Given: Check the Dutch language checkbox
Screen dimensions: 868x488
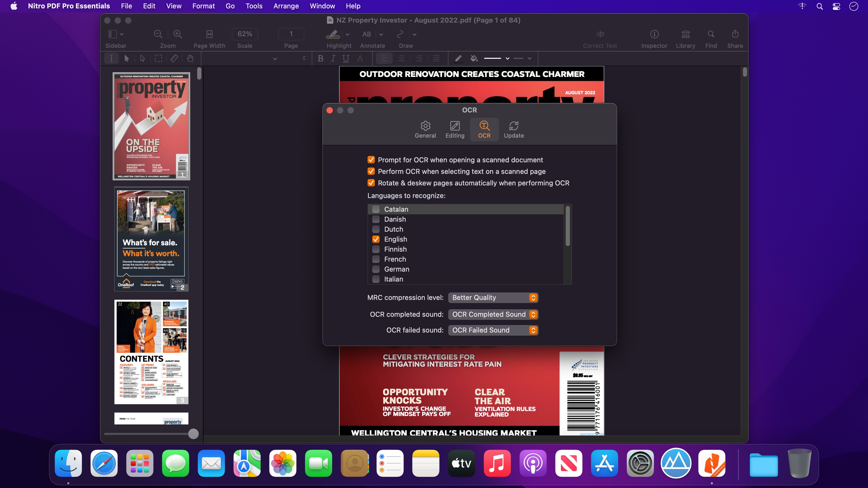Looking at the screenshot, I should tap(376, 229).
